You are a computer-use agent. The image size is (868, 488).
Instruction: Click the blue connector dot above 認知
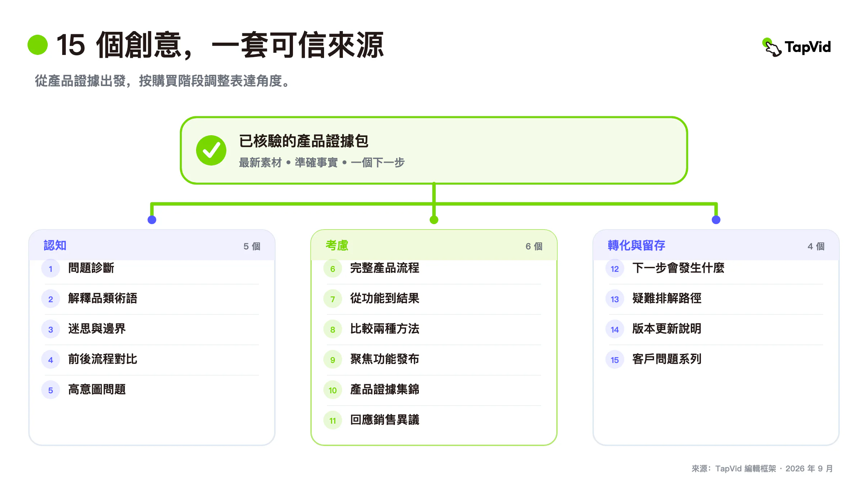pyautogui.click(x=152, y=220)
